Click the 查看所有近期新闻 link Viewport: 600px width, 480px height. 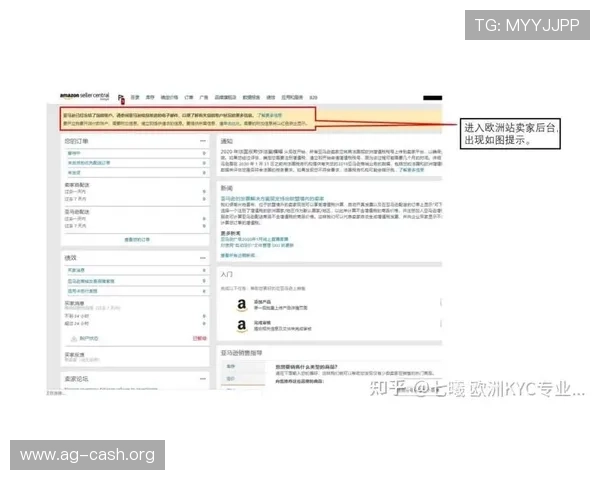click(x=238, y=255)
